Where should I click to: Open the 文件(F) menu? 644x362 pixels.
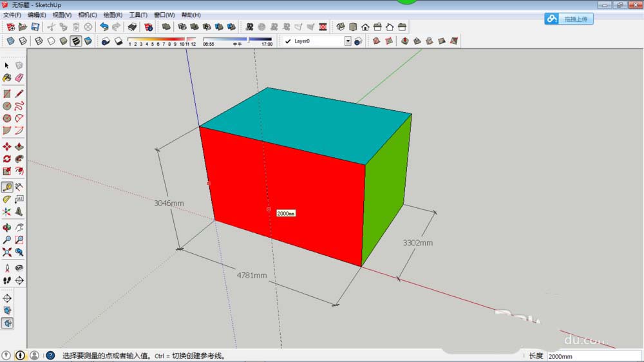12,15
